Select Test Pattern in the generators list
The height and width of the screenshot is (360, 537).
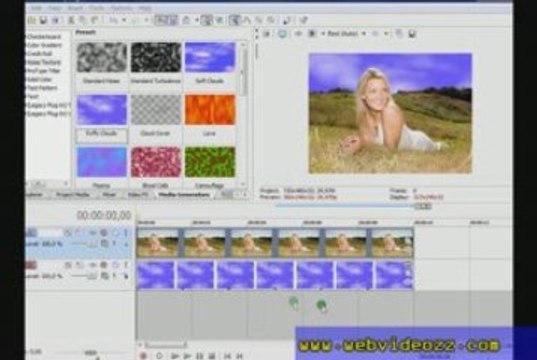[x=42, y=88]
